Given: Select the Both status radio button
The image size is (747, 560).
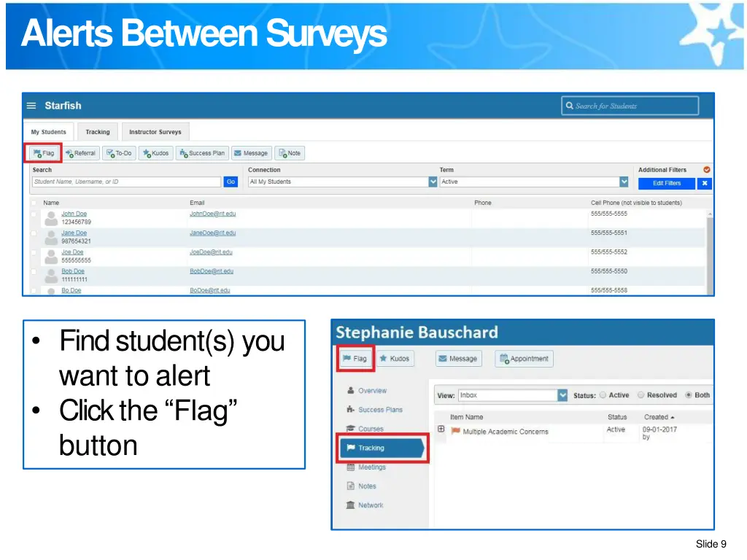Looking at the screenshot, I should pos(689,394).
